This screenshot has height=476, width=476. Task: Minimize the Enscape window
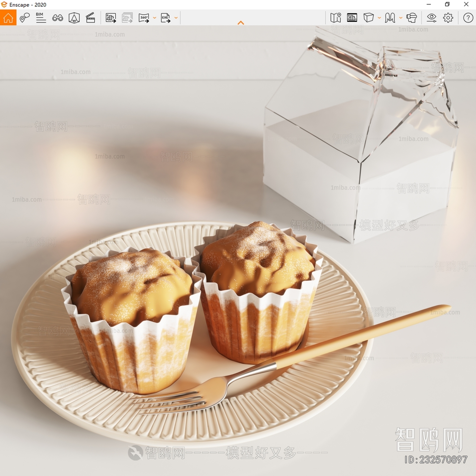point(429,4)
